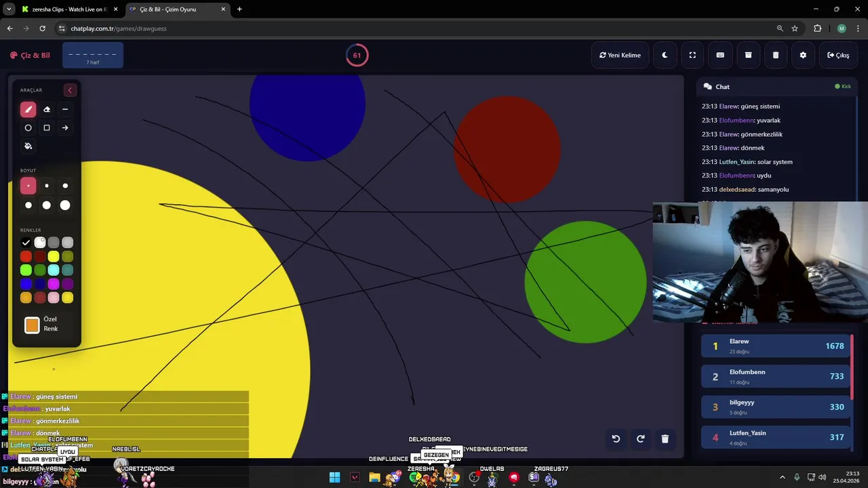The height and width of the screenshot is (488, 868).
Task: Click chat message "solar system" by Lutfen_Yasin
Action: pos(776,162)
